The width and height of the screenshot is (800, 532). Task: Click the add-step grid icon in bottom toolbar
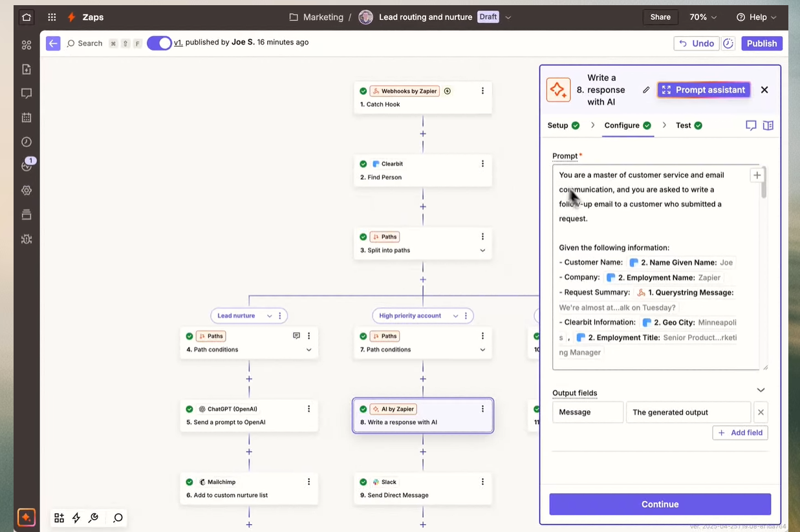(x=59, y=518)
